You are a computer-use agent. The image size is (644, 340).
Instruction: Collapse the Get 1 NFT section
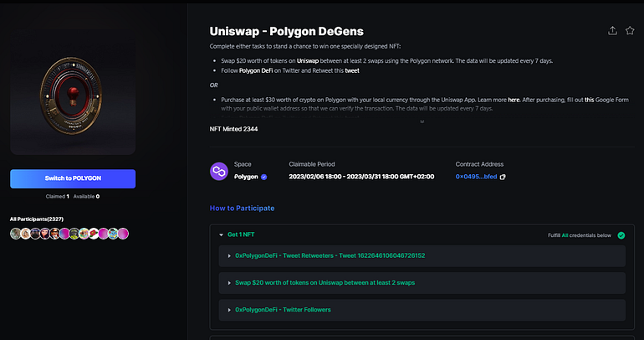(221, 234)
